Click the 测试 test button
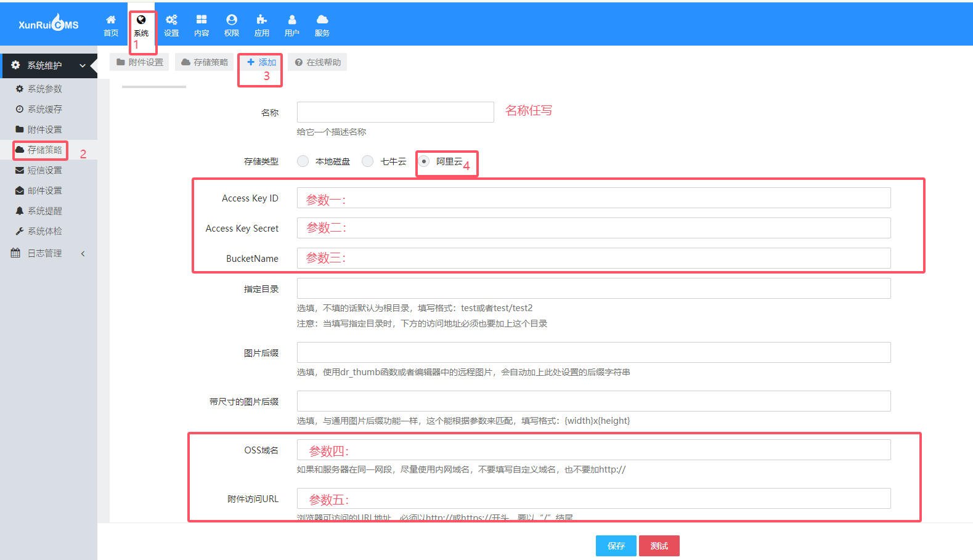Image resolution: width=973 pixels, height=560 pixels. click(x=659, y=546)
